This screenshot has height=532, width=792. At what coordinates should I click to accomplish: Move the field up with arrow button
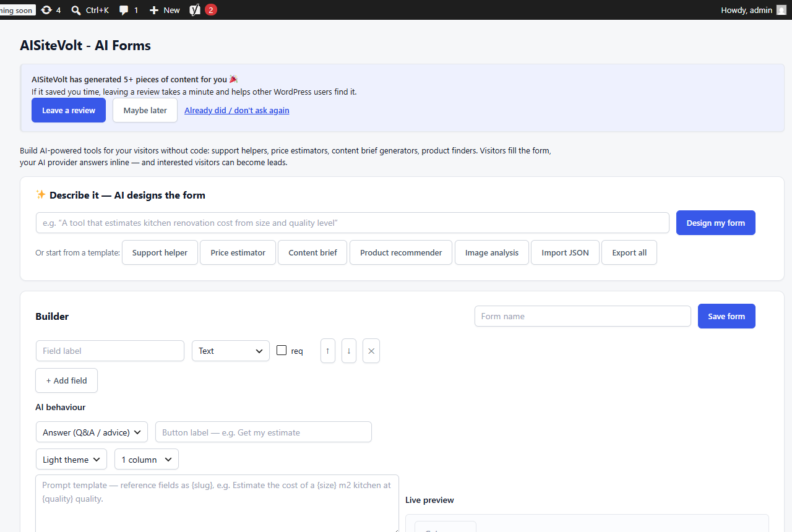coord(328,351)
